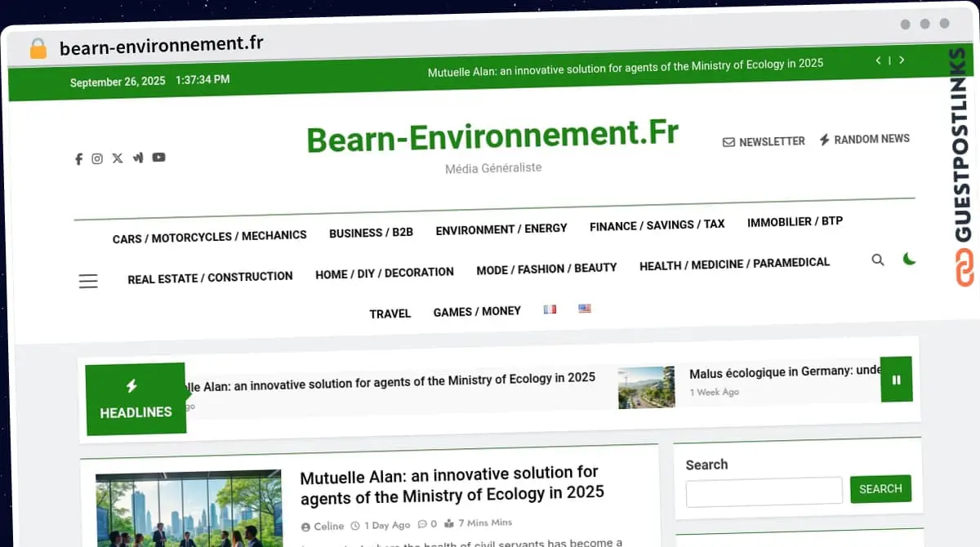Image resolution: width=980 pixels, height=547 pixels.
Task: Click the 'Média Généraliste' tagline
Action: coord(493,168)
